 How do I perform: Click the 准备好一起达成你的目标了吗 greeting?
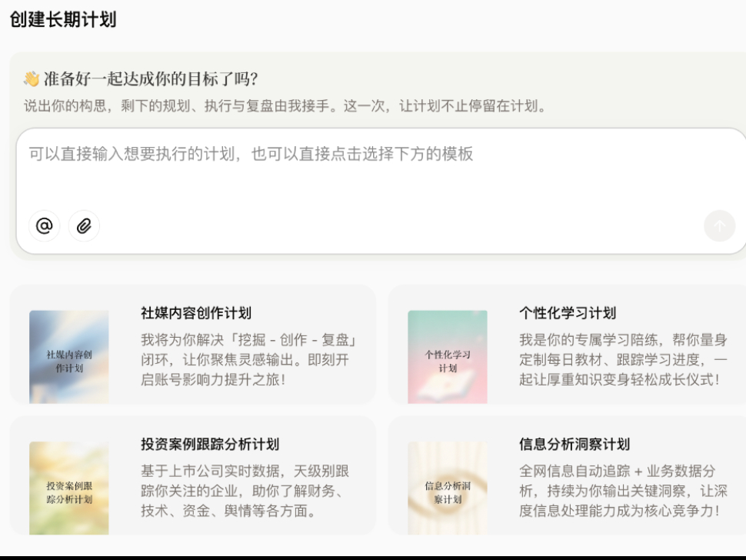tap(150, 79)
